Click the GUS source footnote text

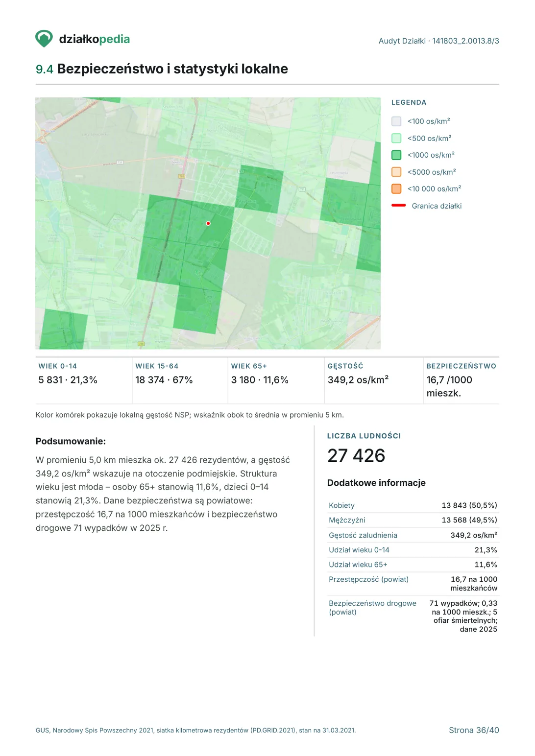coord(195,730)
